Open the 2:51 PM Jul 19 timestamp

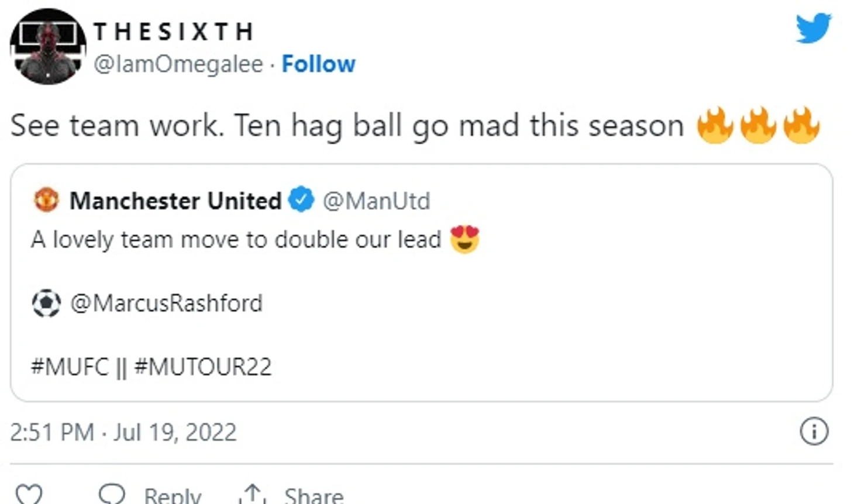coord(123,432)
